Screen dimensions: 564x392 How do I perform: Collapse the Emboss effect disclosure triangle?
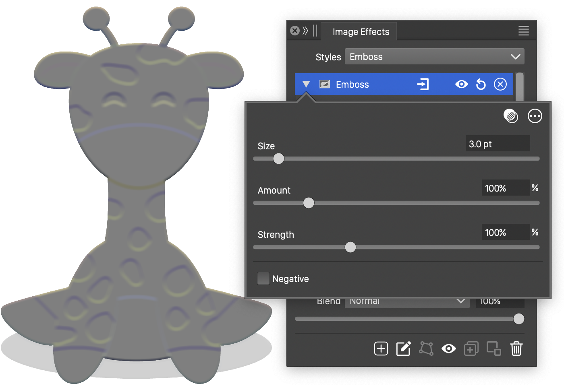pyautogui.click(x=306, y=85)
